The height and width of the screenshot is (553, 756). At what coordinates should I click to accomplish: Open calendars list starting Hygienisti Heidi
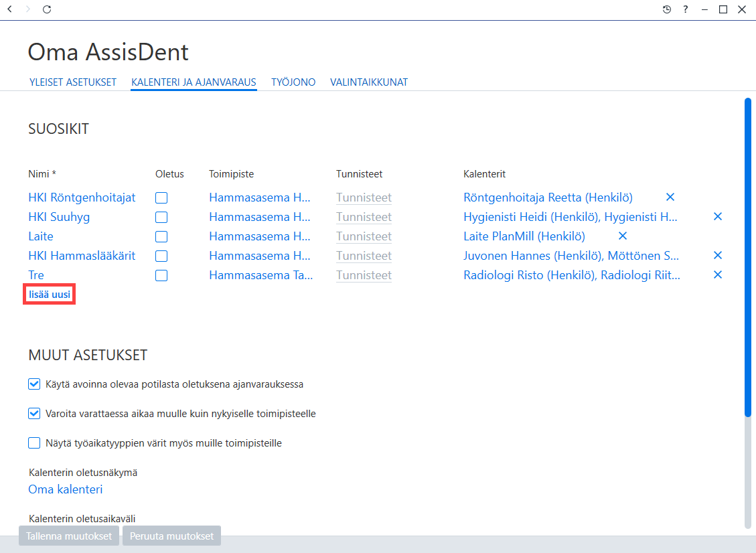(x=571, y=217)
